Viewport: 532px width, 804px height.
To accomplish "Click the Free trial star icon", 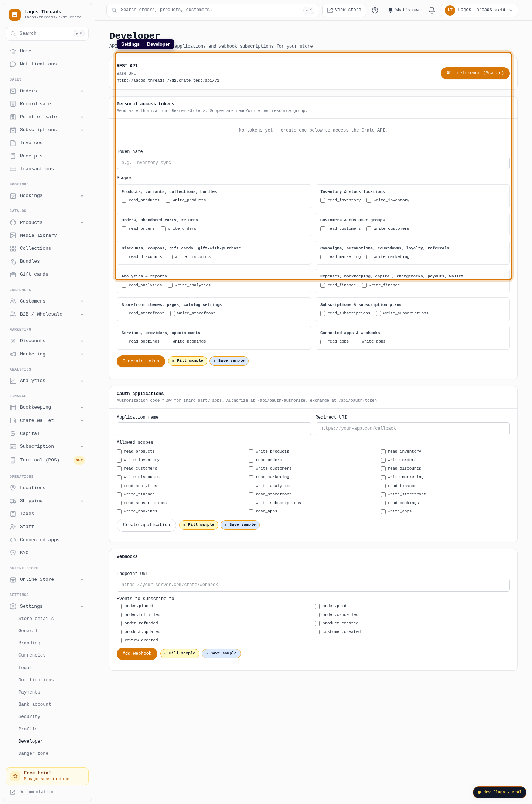I will 15,776.
